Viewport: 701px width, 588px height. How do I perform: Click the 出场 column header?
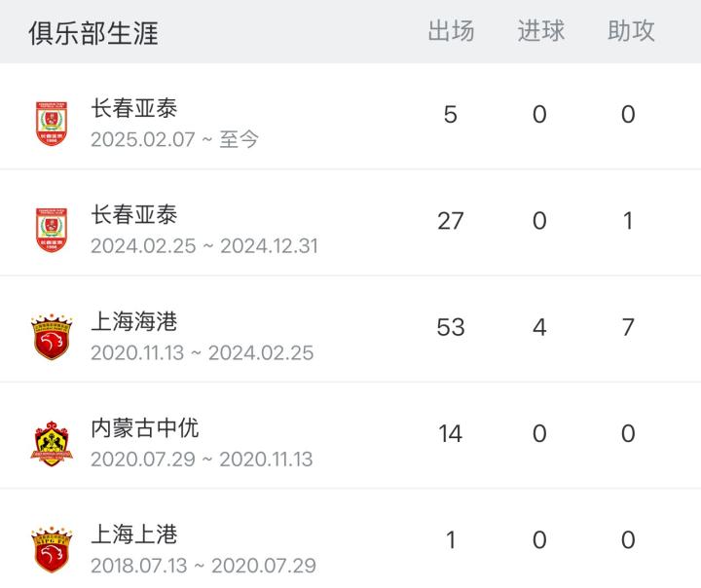451,31
